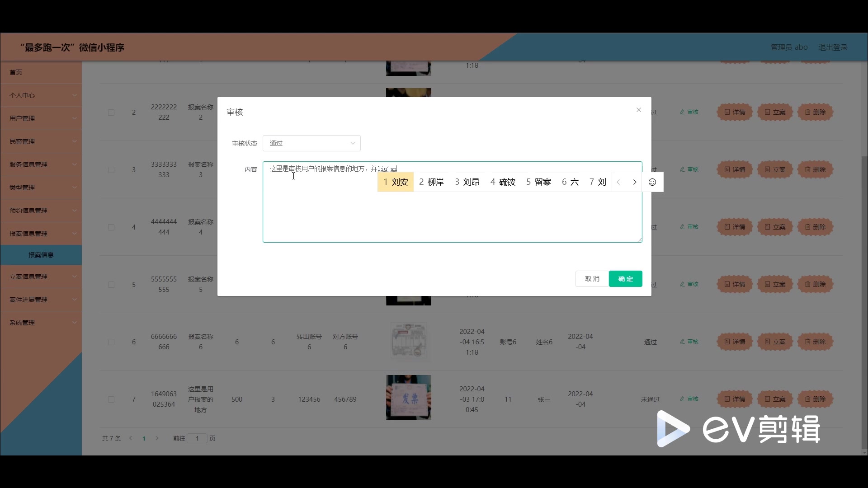This screenshot has height=488, width=868.
Task: Choose IME candidate 刘安
Action: pos(396,182)
